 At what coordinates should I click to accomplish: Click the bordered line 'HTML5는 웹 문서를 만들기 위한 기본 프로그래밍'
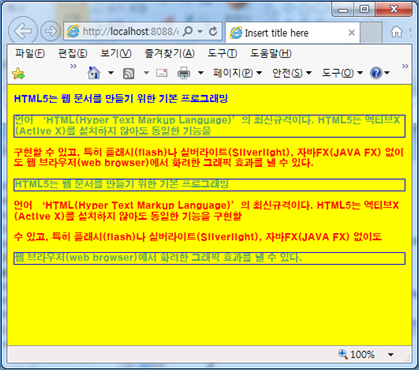pos(209,185)
